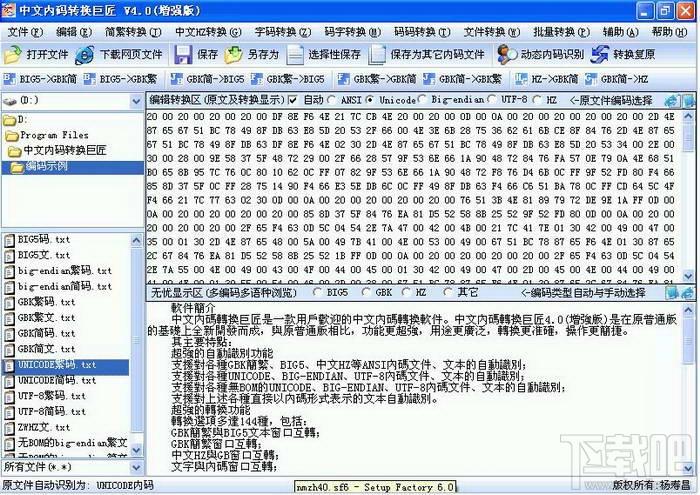This screenshot has height=495, width=700.
Task: Select the UTF-8 radio button
Action: coord(492,99)
